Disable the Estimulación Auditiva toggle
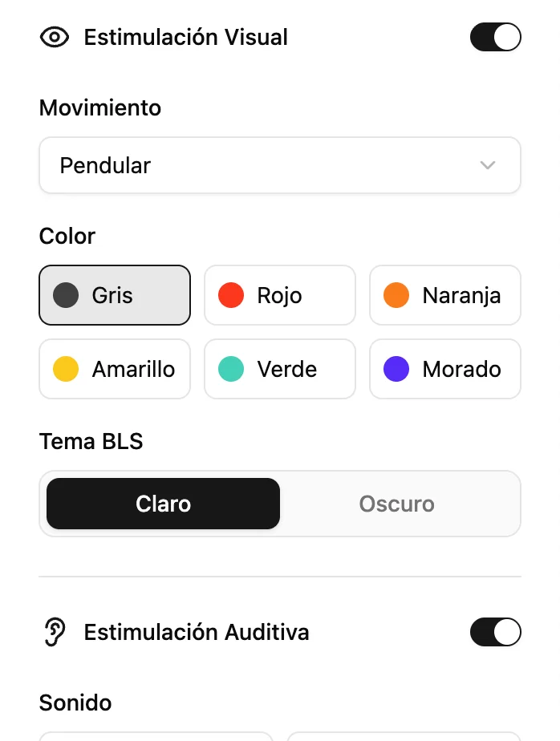560x741 pixels. pos(495,632)
